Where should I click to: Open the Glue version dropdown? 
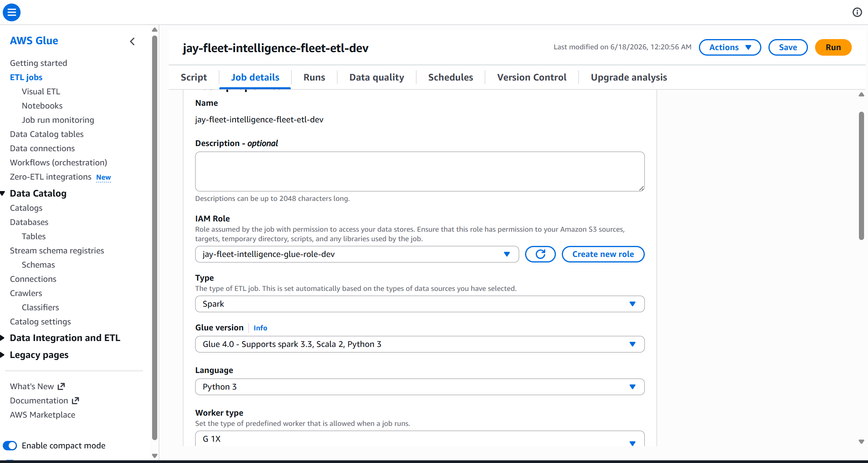(420, 344)
